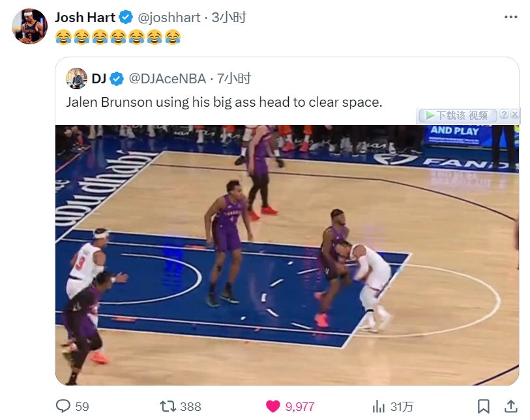Click the @DJAceNBA handle
Image resolution: width=530 pixels, height=420 pixels.
coord(168,79)
